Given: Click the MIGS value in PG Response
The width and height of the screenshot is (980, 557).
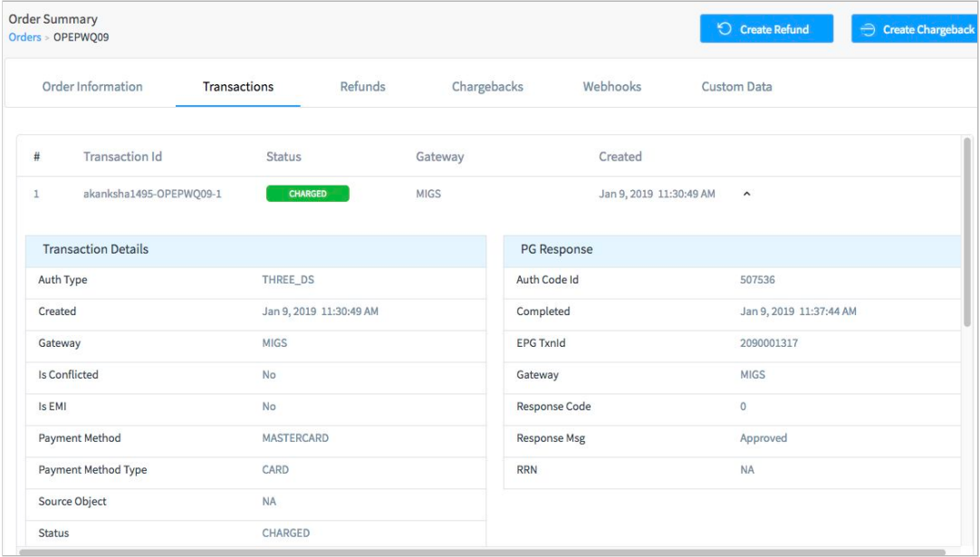Looking at the screenshot, I should (x=753, y=375).
